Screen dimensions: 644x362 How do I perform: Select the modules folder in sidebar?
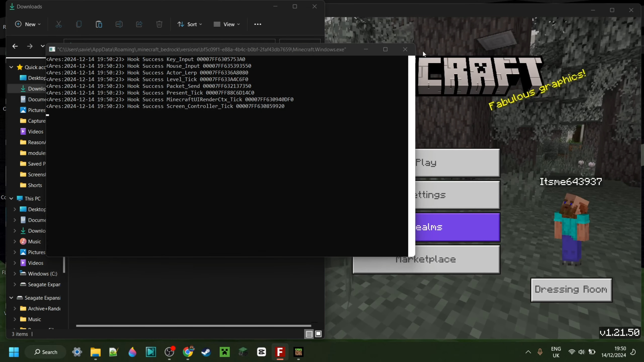point(33,153)
